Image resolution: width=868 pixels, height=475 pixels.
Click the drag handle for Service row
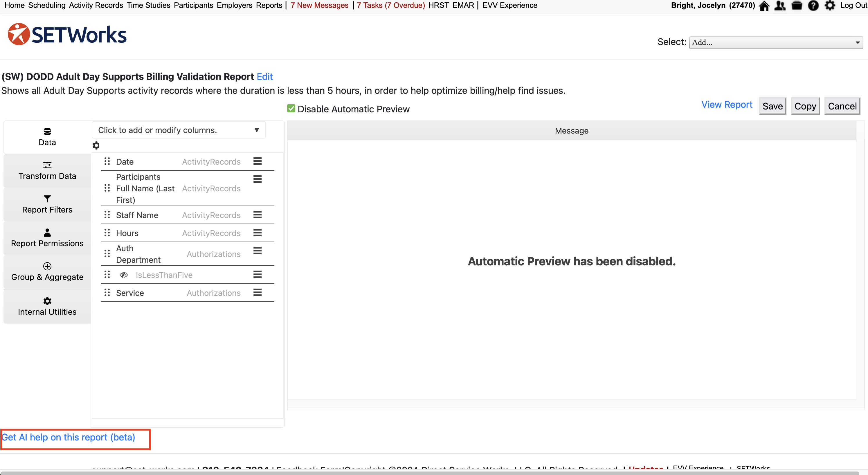click(107, 293)
